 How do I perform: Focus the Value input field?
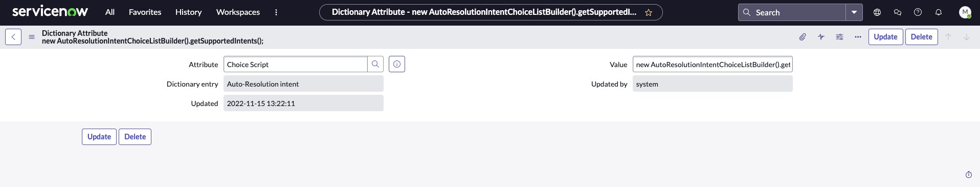coord(712,64)
